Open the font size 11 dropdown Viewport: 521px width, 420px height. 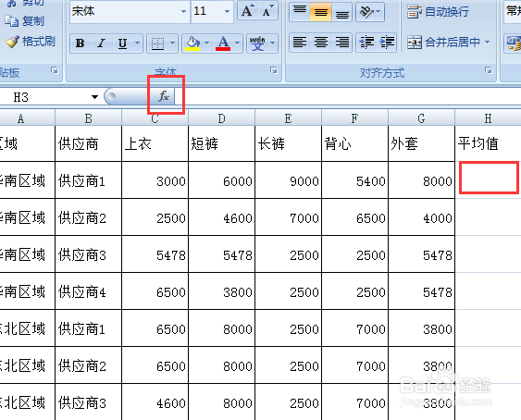coord(228,11)
